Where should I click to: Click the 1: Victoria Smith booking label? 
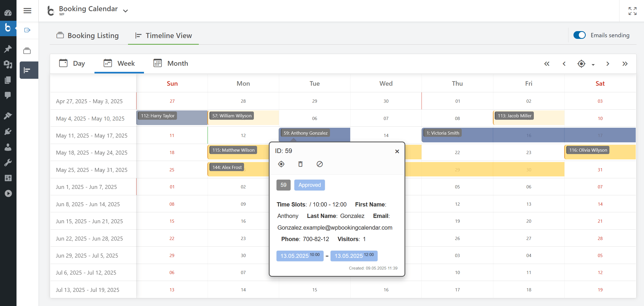(x=443, y=133)
